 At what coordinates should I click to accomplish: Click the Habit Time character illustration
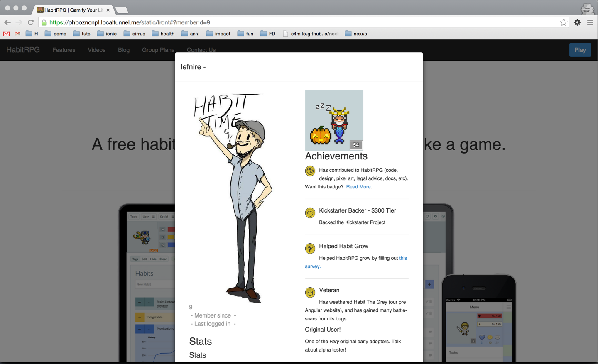(233, 198)
